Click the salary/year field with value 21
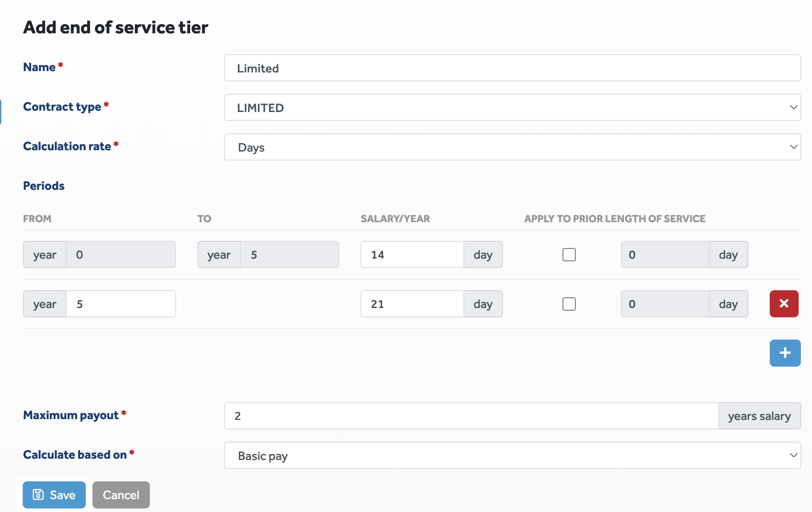 pos(412,304)
